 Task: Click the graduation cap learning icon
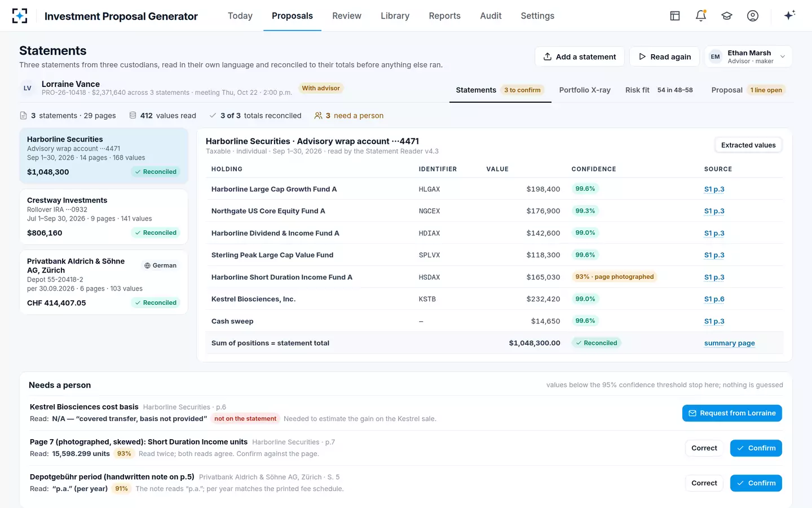pos(727,16)
